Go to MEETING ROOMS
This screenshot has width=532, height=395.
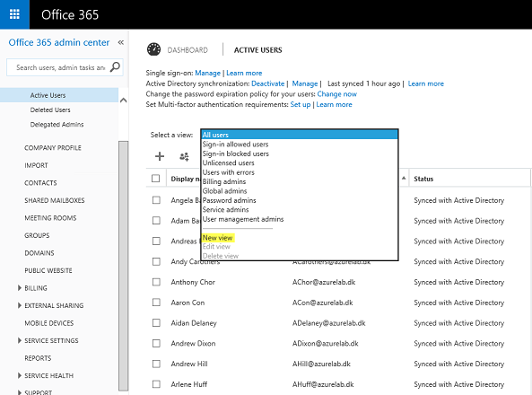(50, 218)
